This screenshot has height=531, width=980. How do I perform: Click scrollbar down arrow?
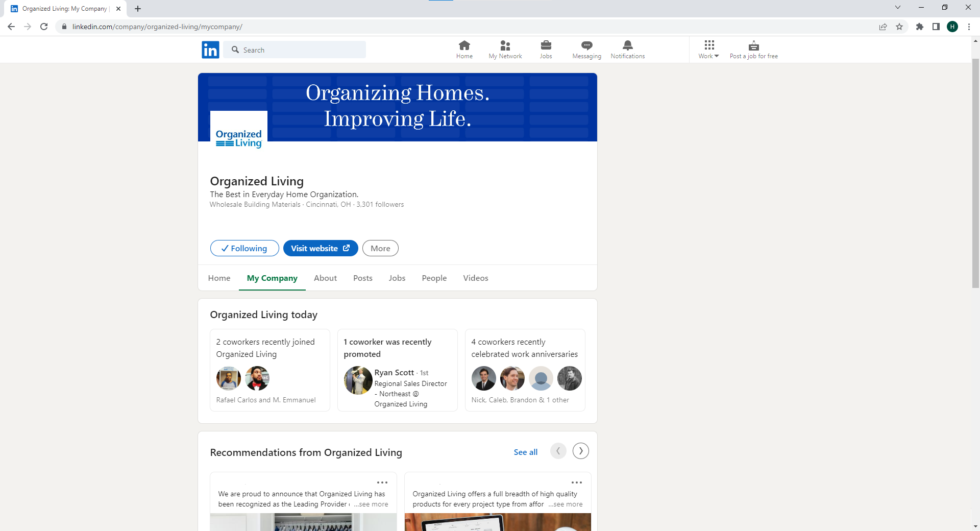[975, 526]
